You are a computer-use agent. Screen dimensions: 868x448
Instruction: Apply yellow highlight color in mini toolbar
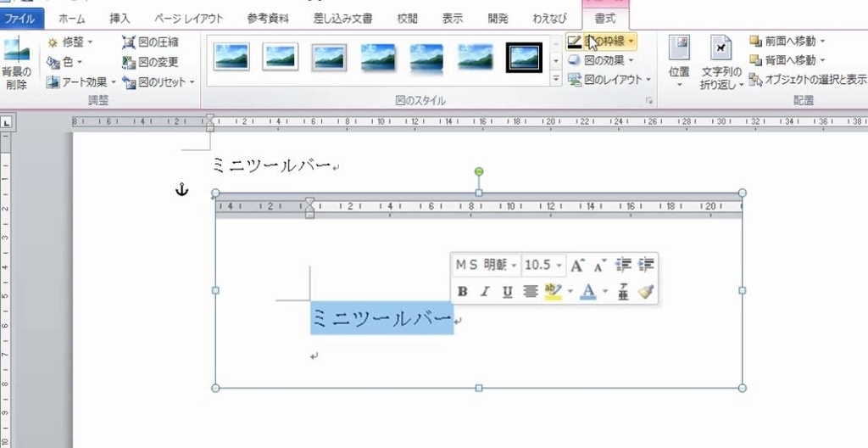click(553, 291)
